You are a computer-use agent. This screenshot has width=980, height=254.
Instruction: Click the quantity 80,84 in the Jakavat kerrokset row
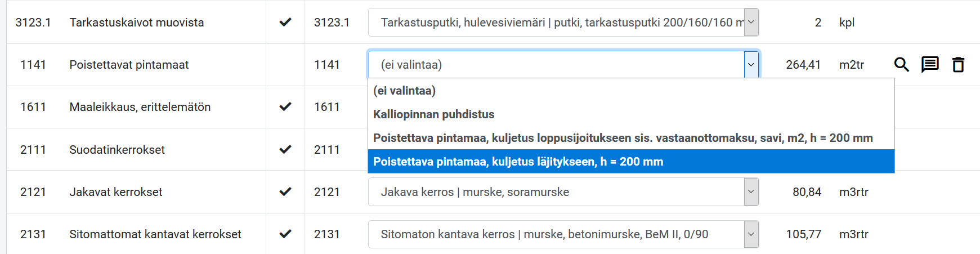click(807, 192)
